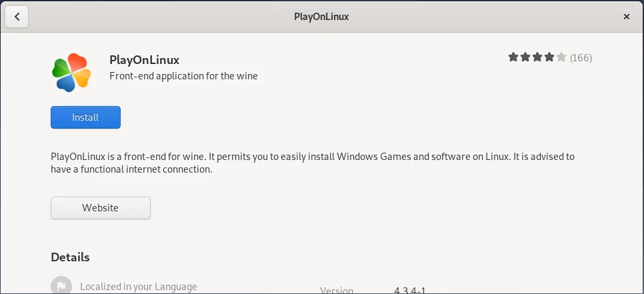Click the localization flag icon under Details
644x294 pixels.
point(61,285)
